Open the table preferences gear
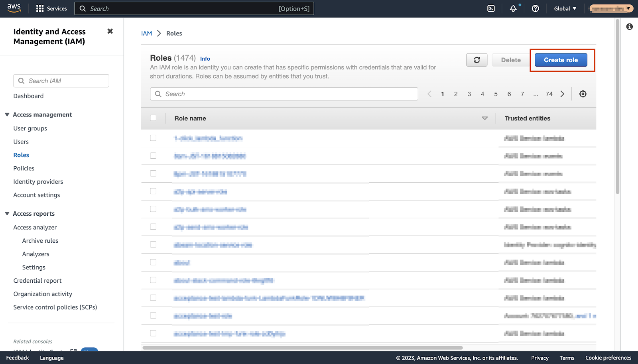This screenshot has height=364, width=638. [583, 94]
